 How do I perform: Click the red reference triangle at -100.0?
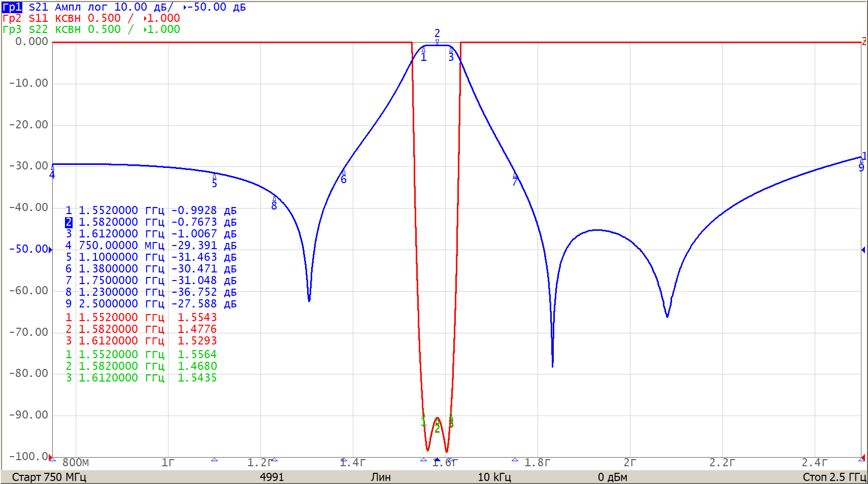[x=51, y=458]
